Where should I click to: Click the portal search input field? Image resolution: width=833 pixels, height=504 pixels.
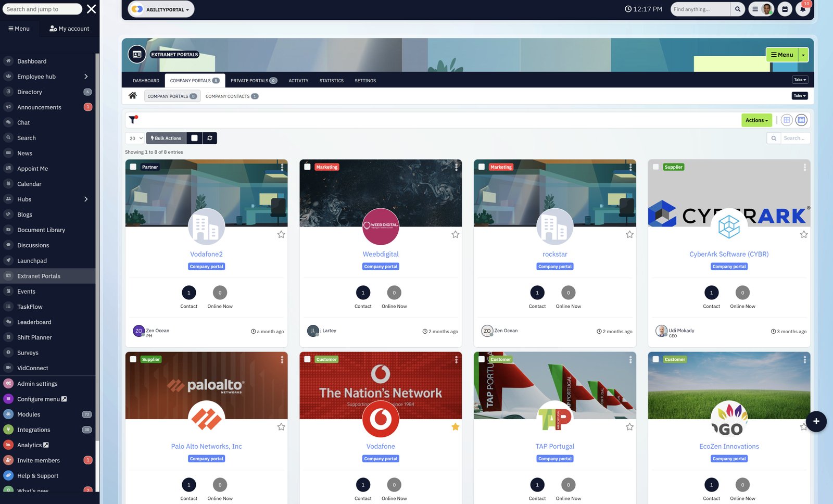coord(794,138)
